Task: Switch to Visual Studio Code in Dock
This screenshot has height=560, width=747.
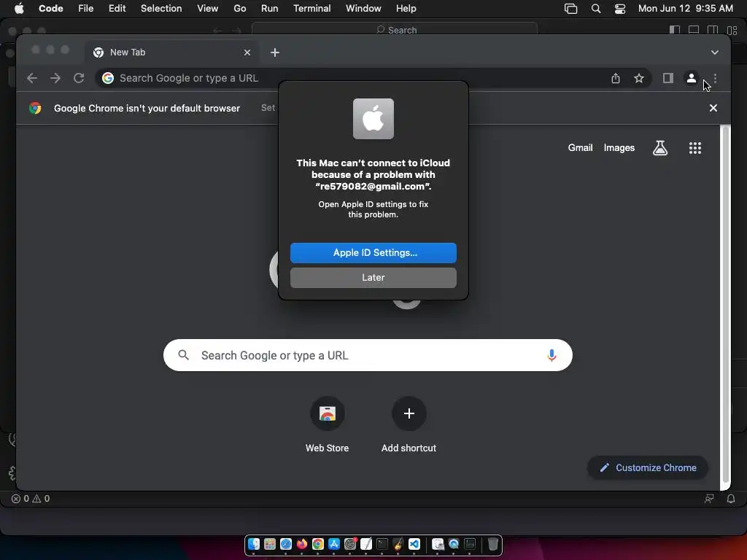Action: (414, 544)
